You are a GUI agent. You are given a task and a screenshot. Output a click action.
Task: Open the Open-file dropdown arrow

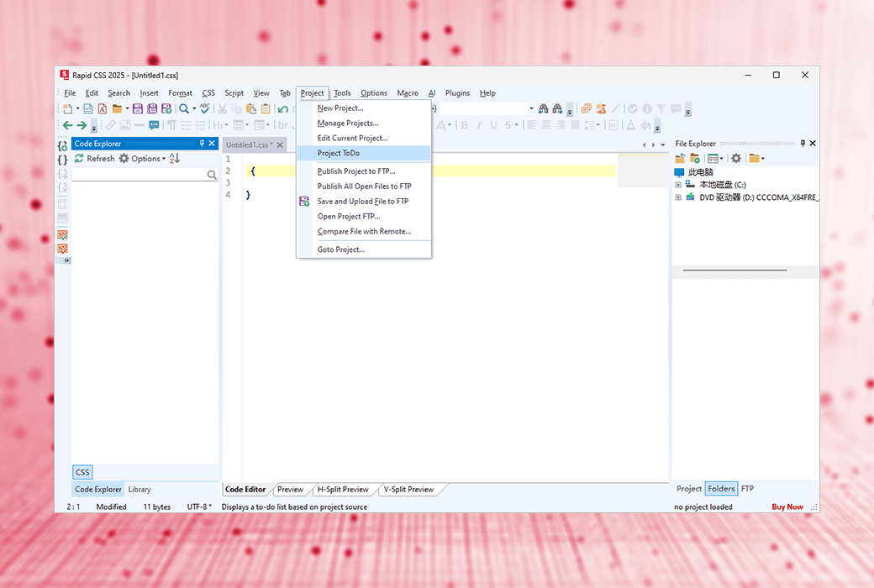(127, 108)
